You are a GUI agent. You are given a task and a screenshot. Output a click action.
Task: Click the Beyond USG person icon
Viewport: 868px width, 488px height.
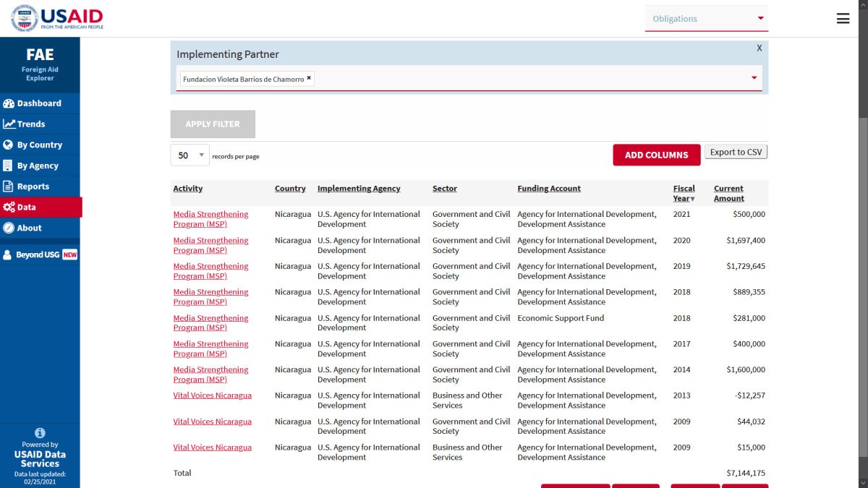[x=8, y=254]
